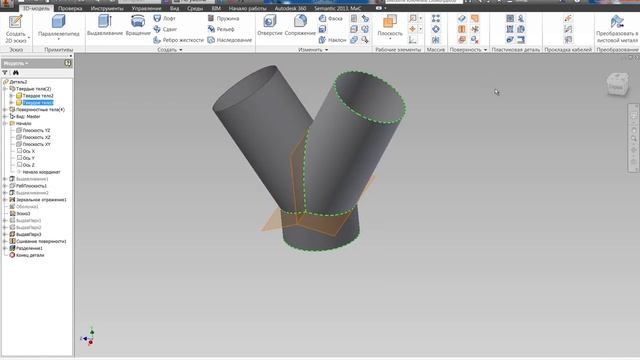Switch to the Среды tab
Screen dimensions: 640x360
pos(195,8)
